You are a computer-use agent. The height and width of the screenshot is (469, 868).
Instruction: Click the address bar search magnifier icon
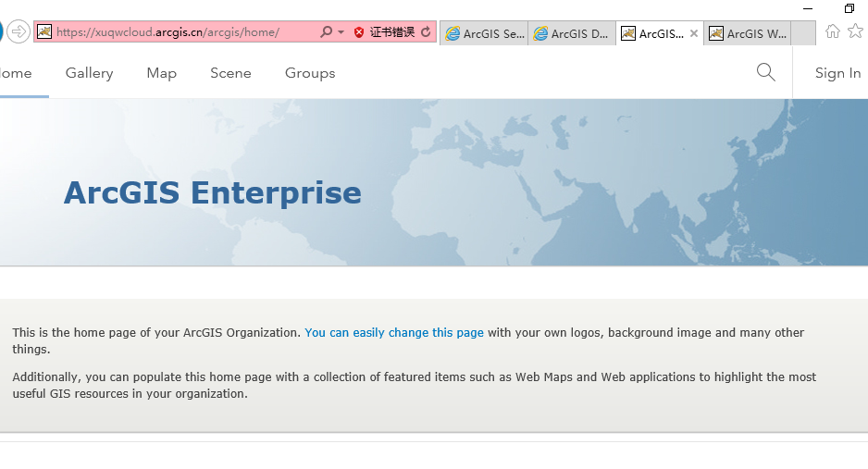[x=326, y=32]
